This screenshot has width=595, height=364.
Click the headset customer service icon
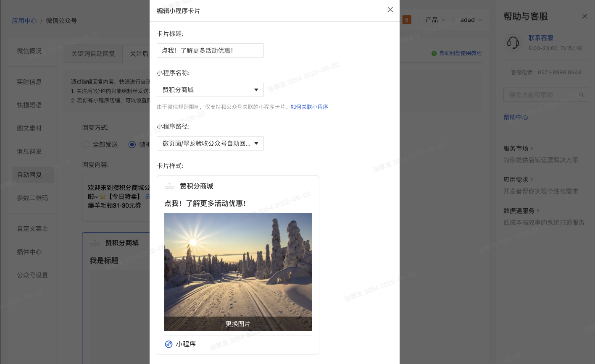point(513,42)
